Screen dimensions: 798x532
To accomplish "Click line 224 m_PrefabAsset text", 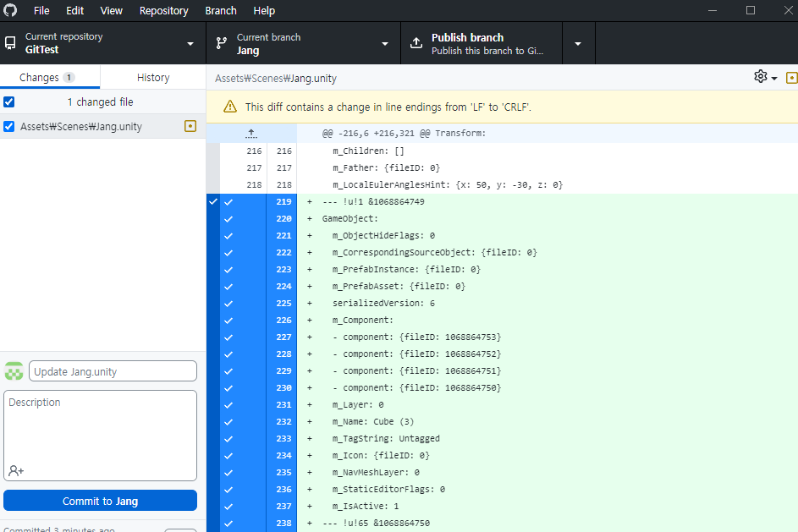I will 399,287.
